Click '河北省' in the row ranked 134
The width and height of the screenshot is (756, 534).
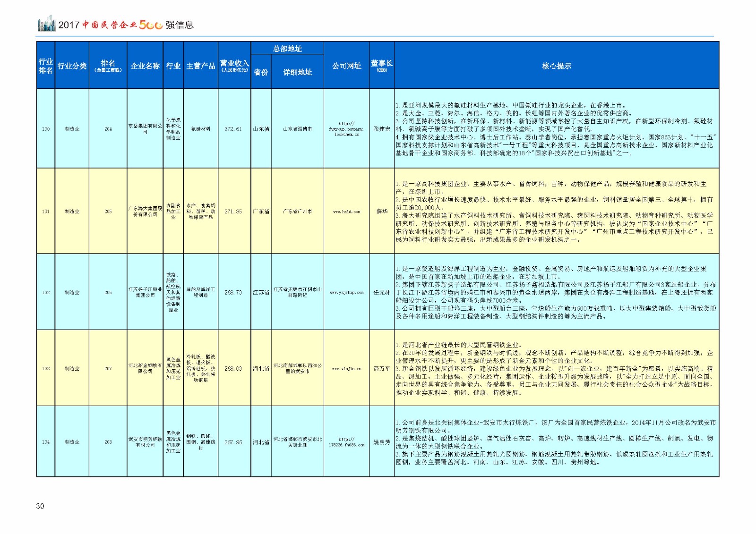[x=261, y=442]
